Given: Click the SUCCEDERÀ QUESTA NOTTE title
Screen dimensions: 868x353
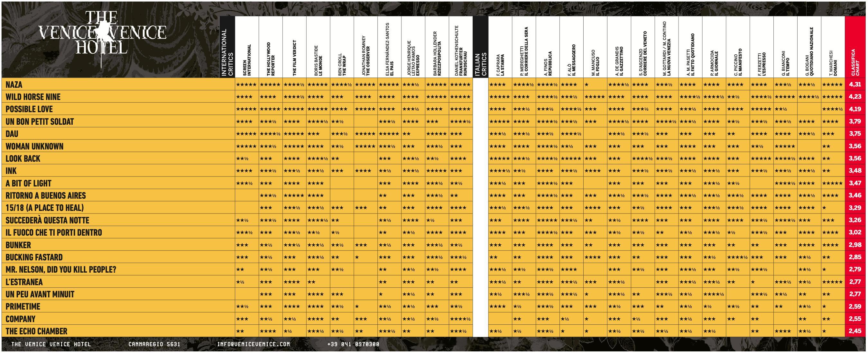Looking at the screenshot, I should click(x=48, y=220).
